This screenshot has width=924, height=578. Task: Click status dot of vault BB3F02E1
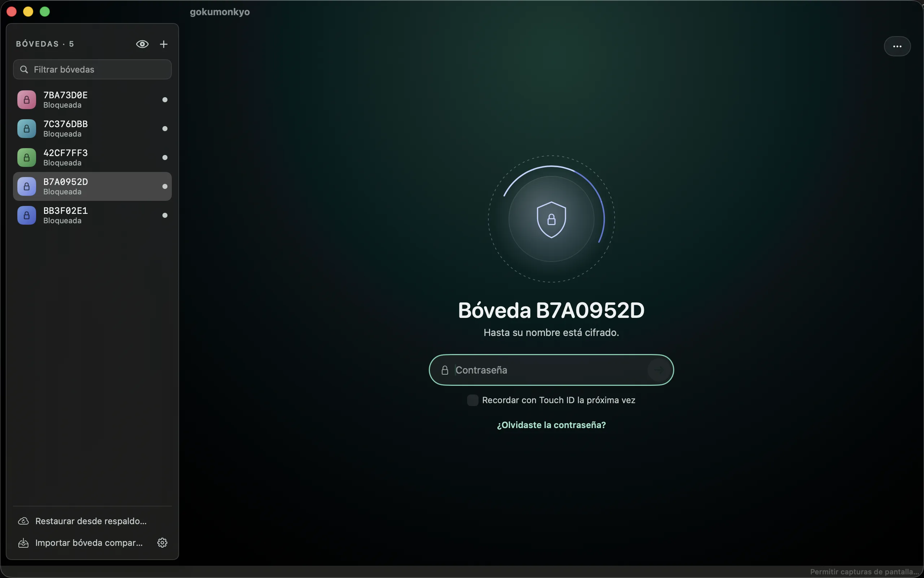coord(165,215)
